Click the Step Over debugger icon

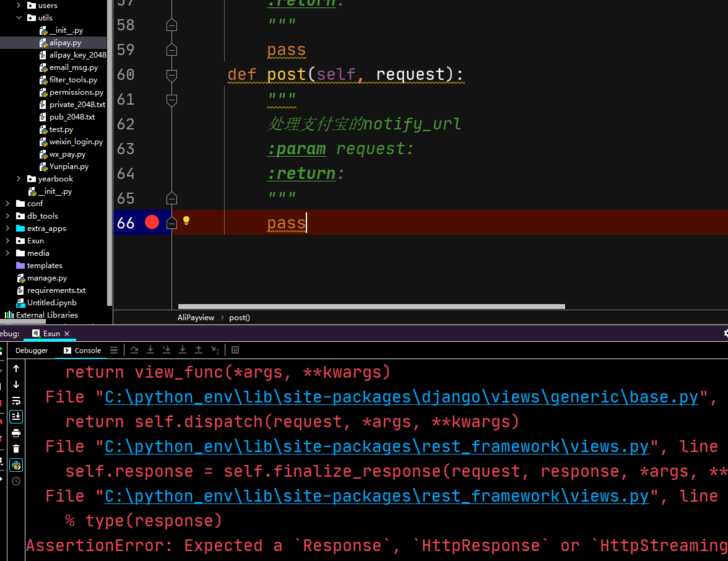pos(134,350)
